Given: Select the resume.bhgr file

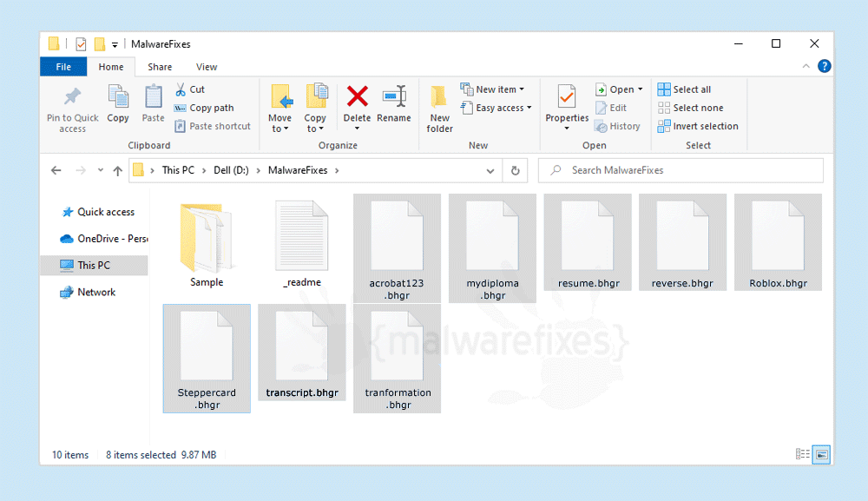Looking at the screenshot, I should point(588,242).
